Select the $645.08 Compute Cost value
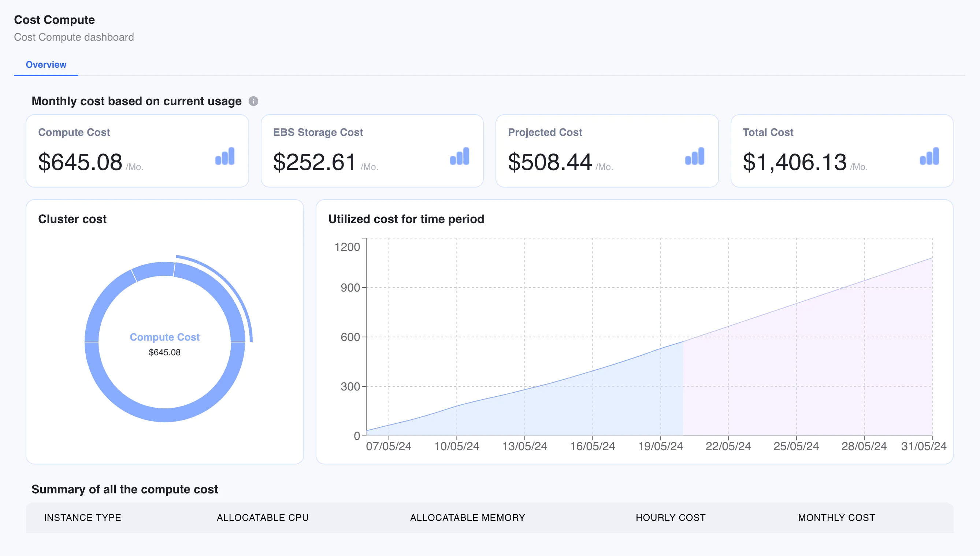The width and height of the screenshot is (980, 556). 80,162
